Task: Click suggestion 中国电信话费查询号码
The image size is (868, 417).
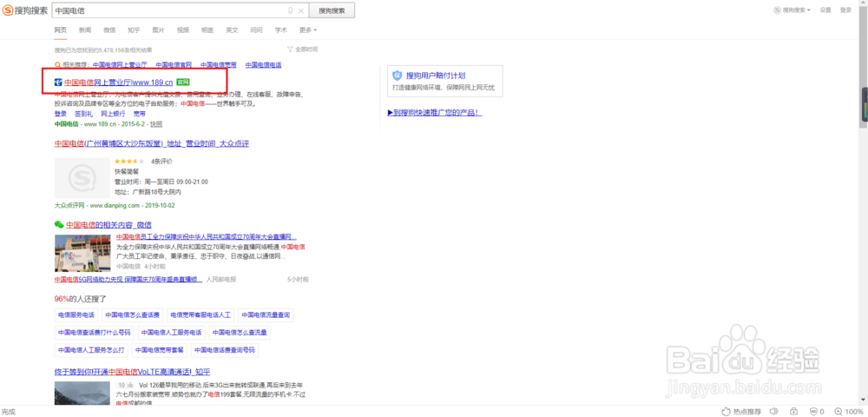Action: tap(224, 351)
